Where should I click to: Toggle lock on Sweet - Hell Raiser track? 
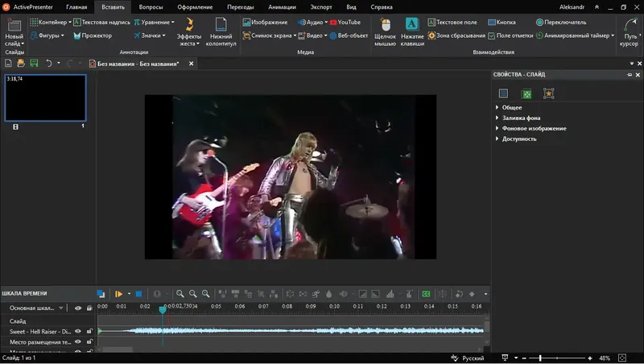pos(89,331)
